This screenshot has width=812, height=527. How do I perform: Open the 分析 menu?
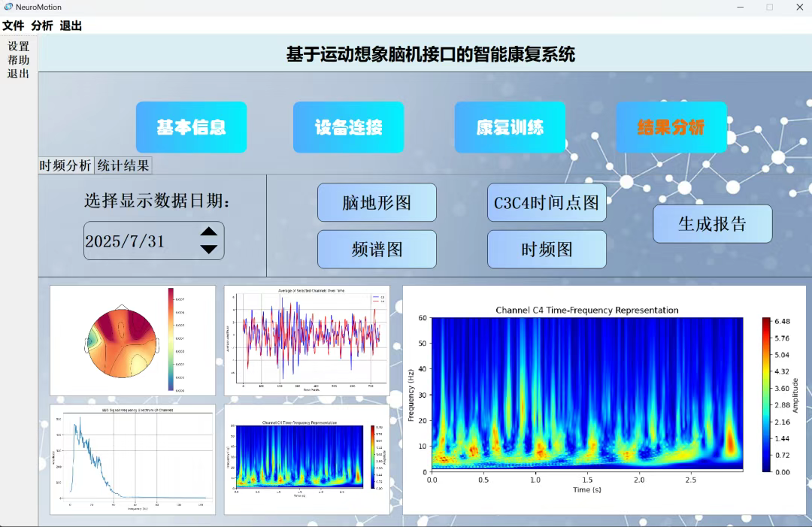(x=41, y=25)
